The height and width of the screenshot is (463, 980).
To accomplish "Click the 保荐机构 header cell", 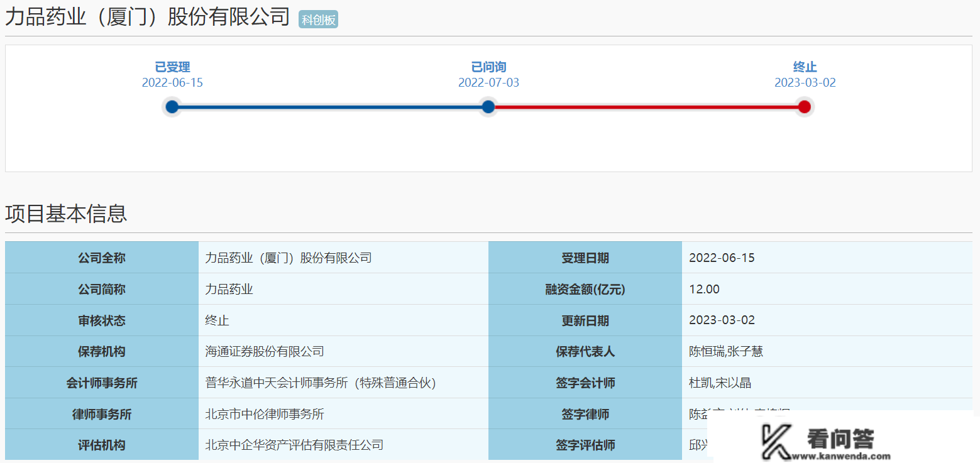I will (x=102, y=351).
